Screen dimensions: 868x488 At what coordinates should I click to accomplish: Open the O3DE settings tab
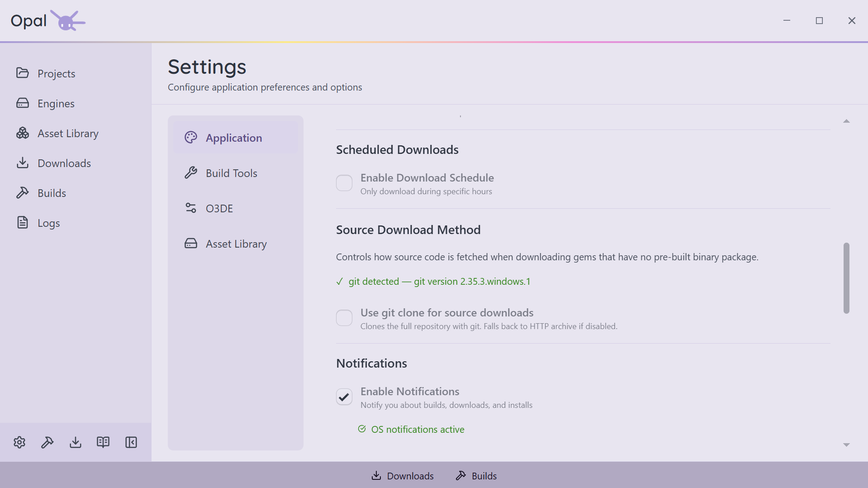point(235,208)
